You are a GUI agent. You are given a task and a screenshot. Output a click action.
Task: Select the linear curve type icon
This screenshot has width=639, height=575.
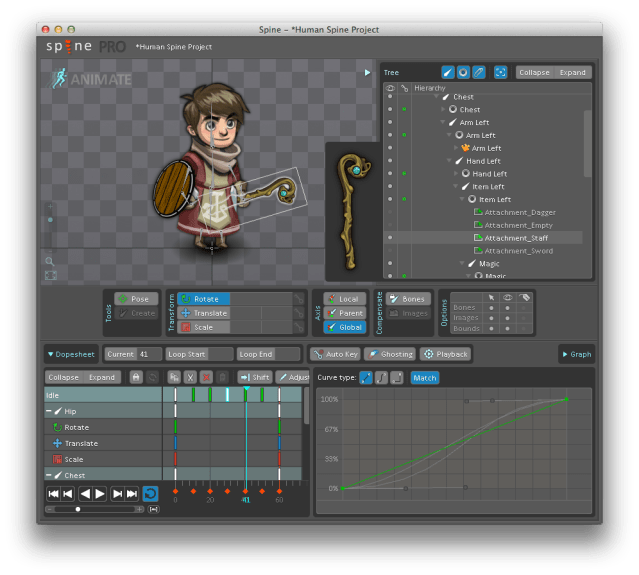click(366, 377)
